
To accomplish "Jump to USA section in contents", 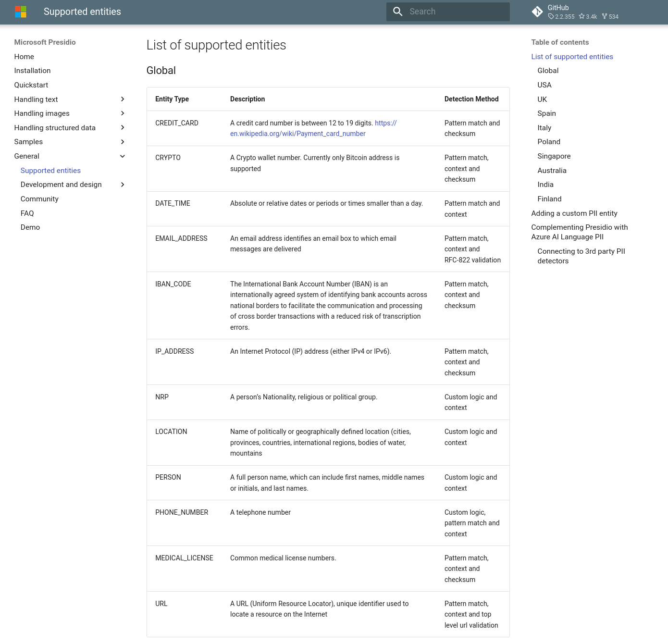I will click(x=544, y=85).
